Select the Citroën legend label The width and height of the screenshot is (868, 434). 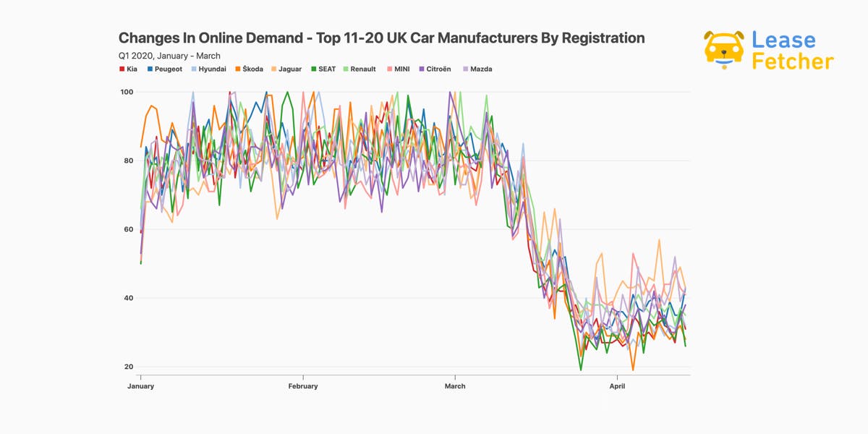pos(438,69)
